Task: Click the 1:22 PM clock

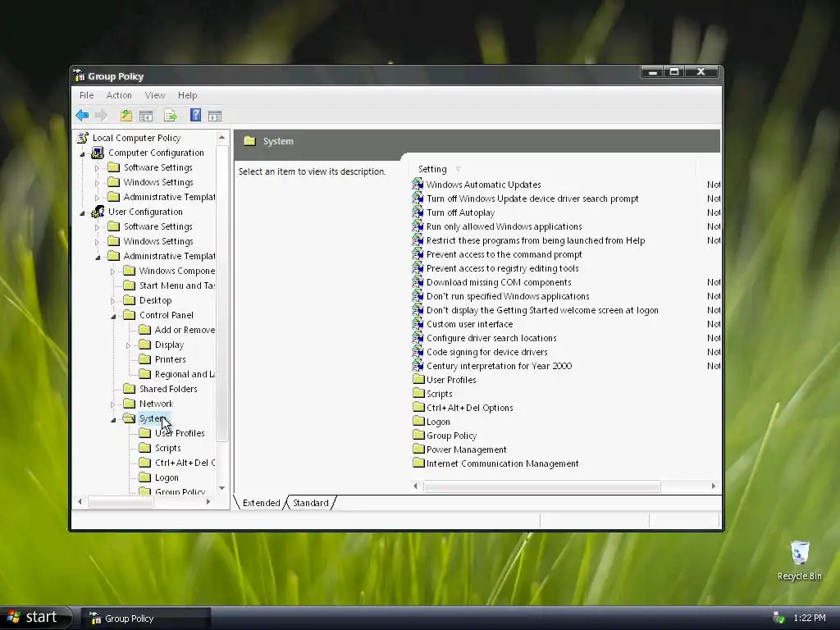Action: 810,618
